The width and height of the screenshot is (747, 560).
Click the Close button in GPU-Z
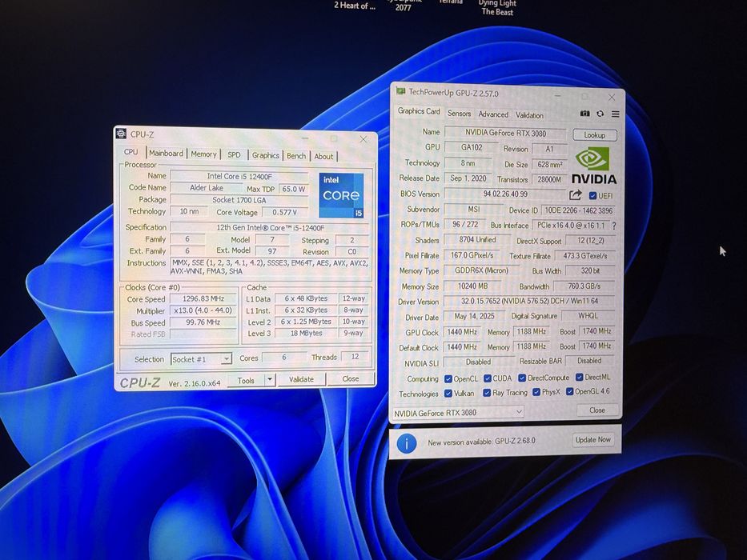(x=597, y=410)
